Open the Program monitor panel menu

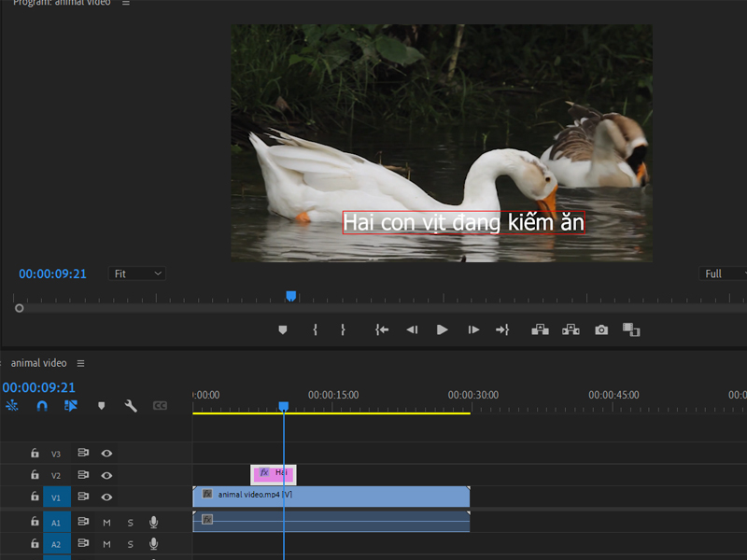pos(124,4)
